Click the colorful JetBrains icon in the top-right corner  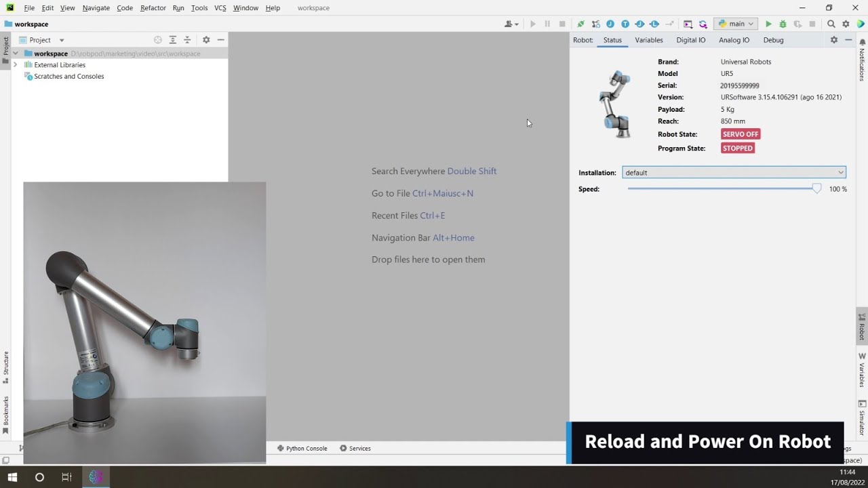[861, 24]
